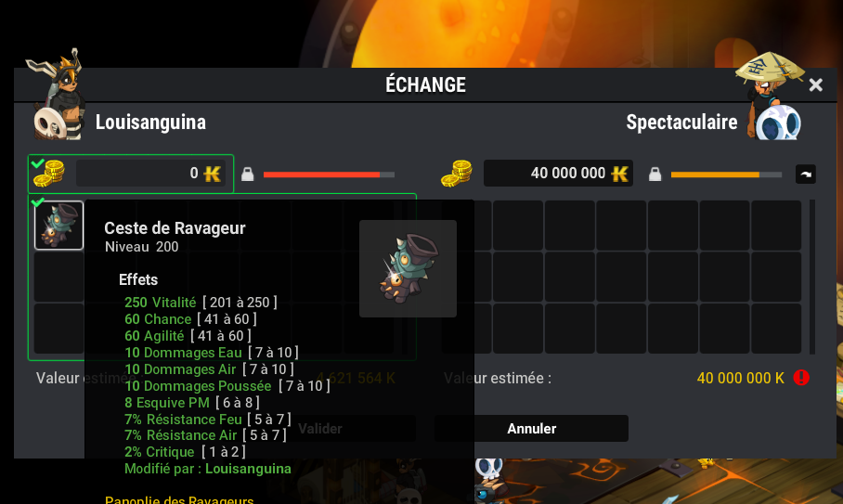Viewport: 843px width, 504px height.
Task: Click the orange exchange progress bar
Action: [x=726, y=174]
